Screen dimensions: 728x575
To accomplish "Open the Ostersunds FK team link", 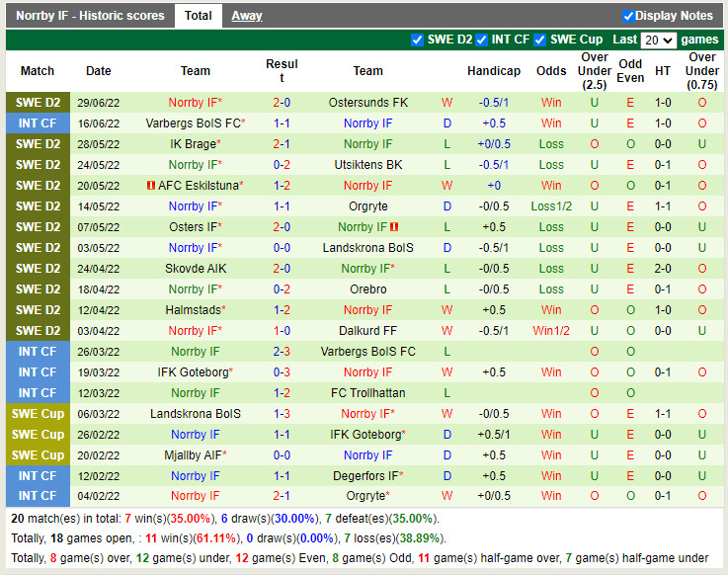I will point(367,103).
